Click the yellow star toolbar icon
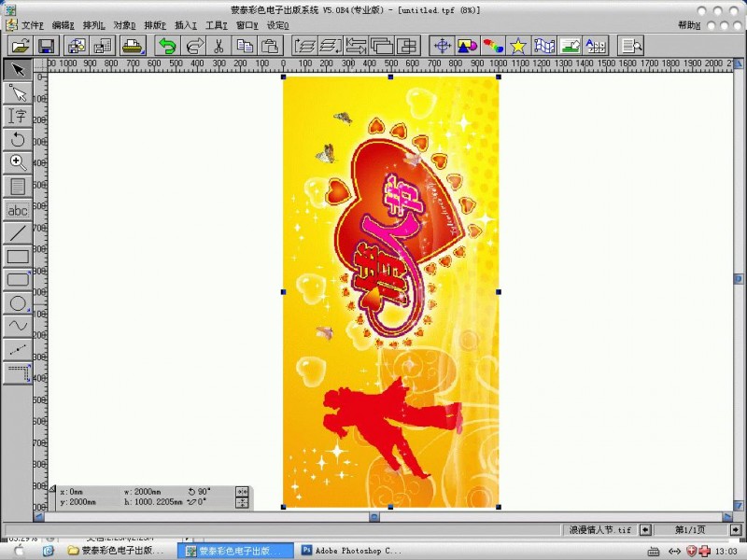The width and height of the screenshot is (747, 560). [518, 45]
